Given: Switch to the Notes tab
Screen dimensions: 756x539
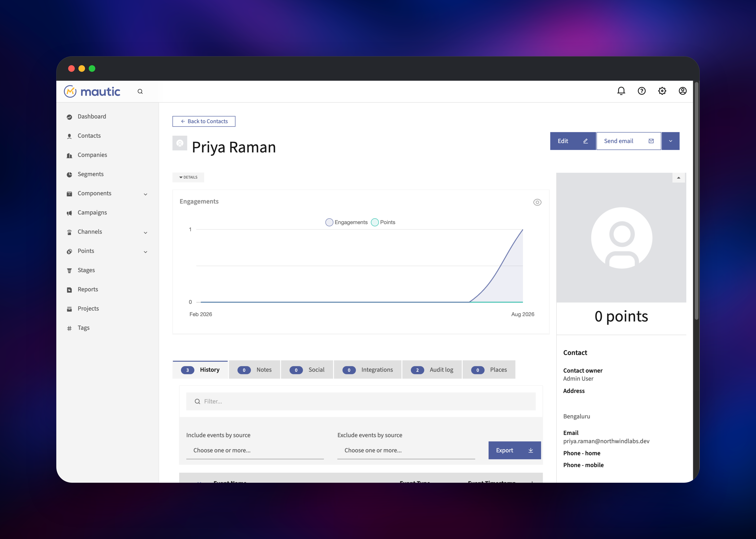Looking at the screenshot, I should [255, 370].
